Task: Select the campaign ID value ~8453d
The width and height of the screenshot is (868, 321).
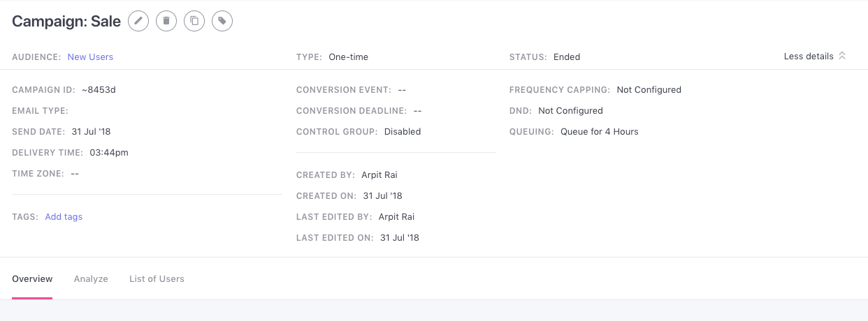Action: click(x=99, y=90)
